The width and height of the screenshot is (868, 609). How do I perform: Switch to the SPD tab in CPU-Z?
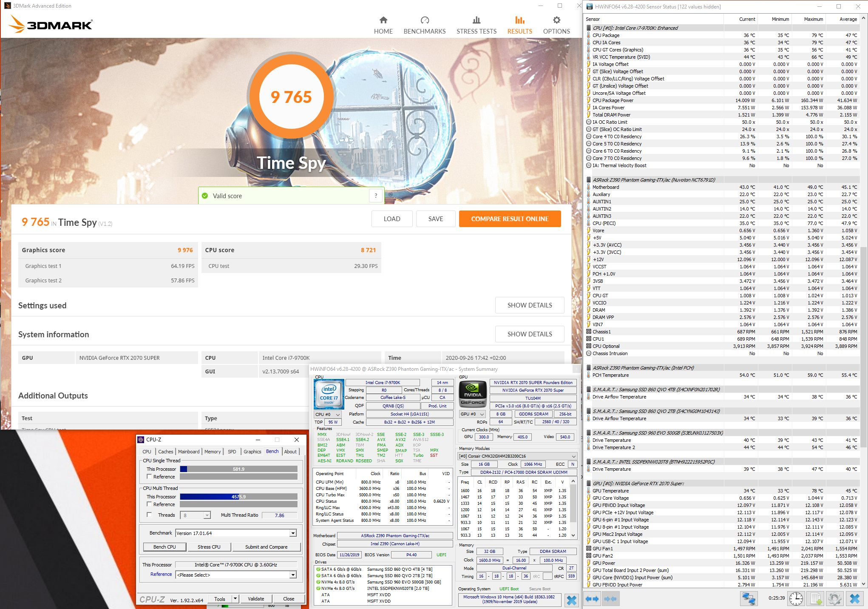pos(232,452)
